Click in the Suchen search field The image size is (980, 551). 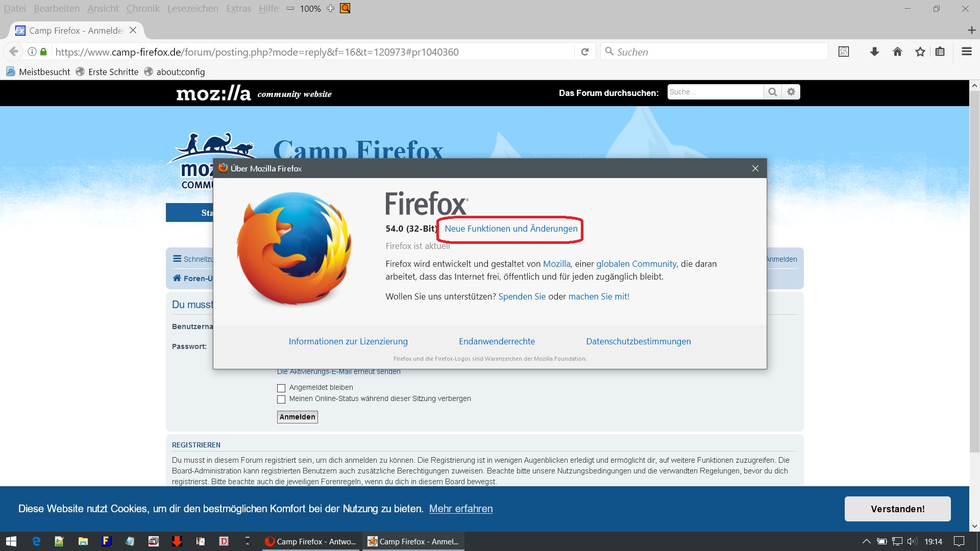click(x=715, y=52)
